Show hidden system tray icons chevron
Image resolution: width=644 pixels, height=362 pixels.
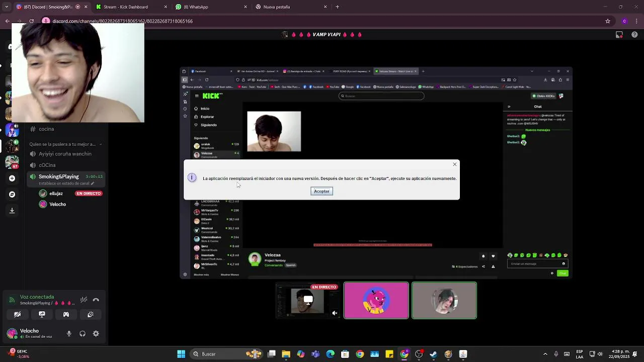tap(545, 354)
